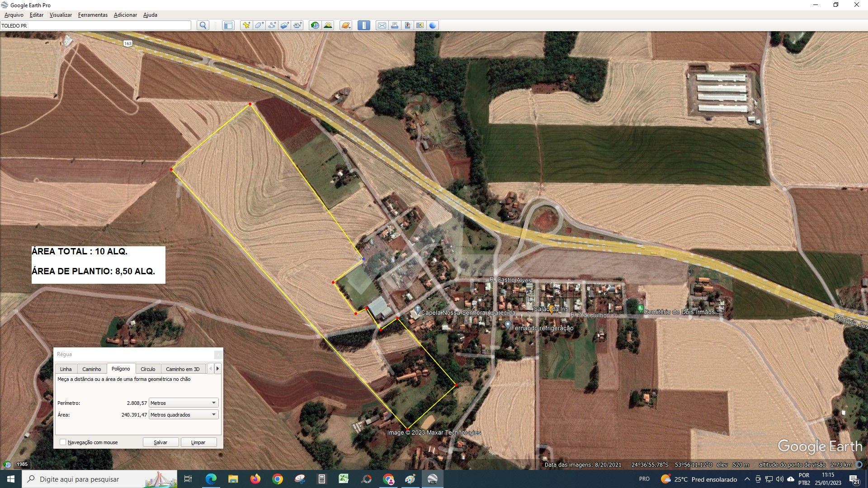
Task: Open the planet switcher icon
Action: point(346,25)
